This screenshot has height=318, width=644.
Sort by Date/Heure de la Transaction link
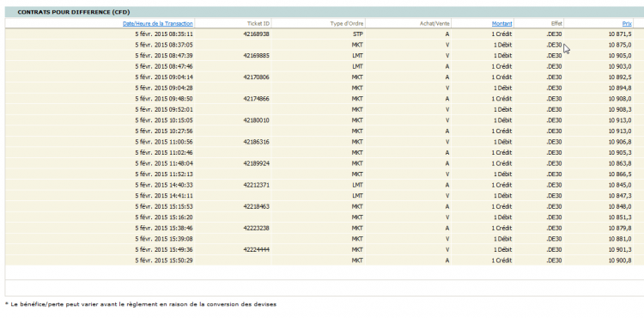pyautogui.click(x=158, y=24)
